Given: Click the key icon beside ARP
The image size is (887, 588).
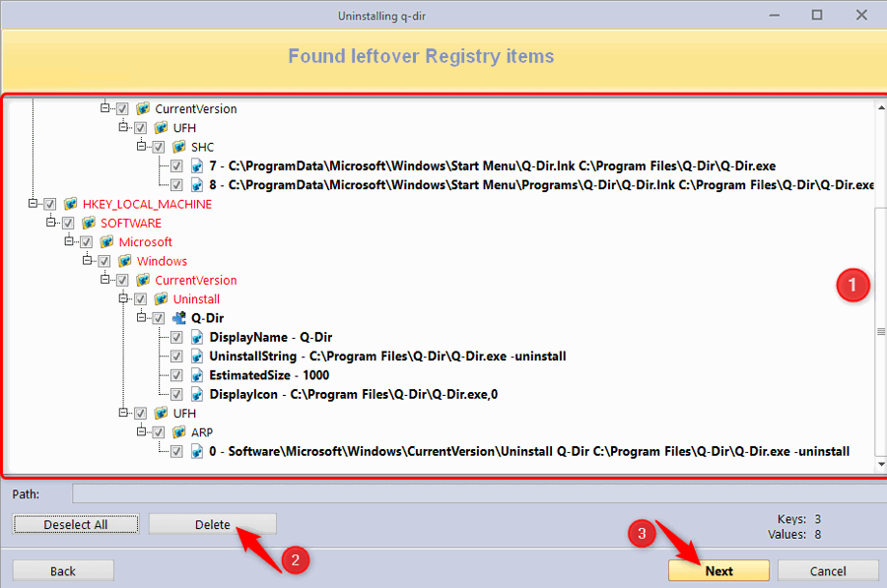Looking at the screenshot, I should [x=179, y=432].
